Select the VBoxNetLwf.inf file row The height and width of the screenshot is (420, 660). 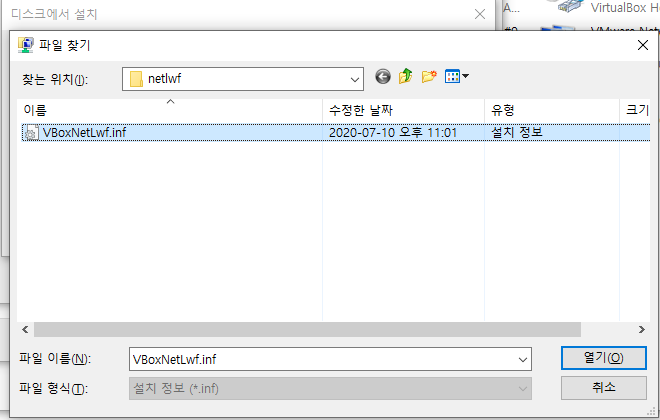[335, 133]
